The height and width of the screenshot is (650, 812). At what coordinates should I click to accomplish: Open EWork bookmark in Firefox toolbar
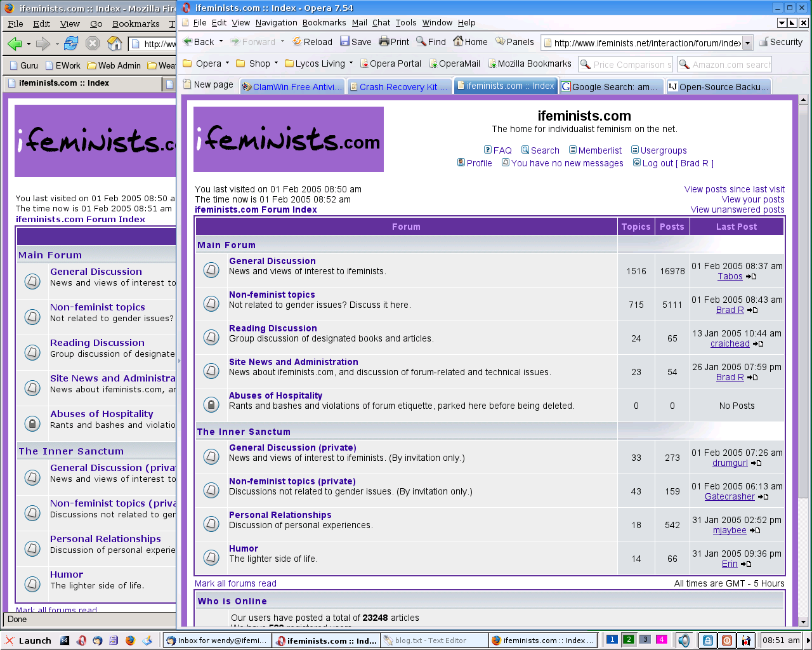(x=63, y=65)
